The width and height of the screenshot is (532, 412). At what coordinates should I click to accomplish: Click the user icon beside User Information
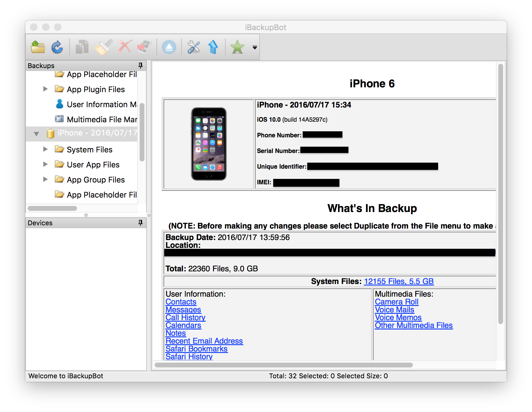click(x=60, y=104)
